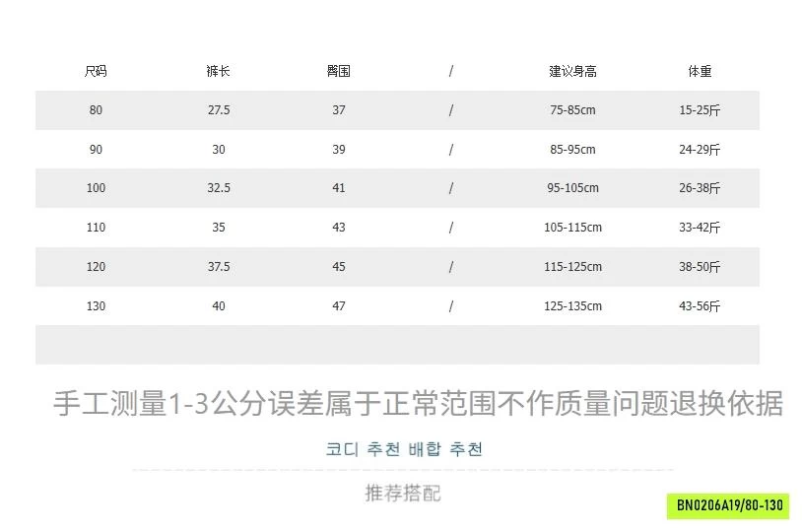Click weight range 33-42斤

tap(700, 228)
